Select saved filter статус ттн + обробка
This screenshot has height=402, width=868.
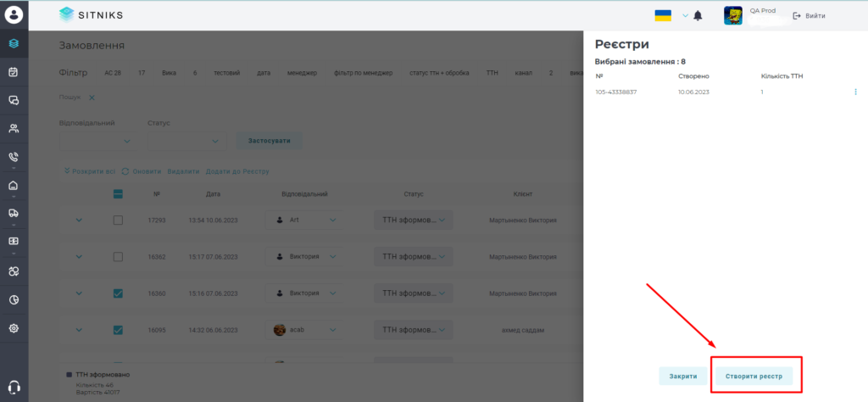[x=440, y=73]
